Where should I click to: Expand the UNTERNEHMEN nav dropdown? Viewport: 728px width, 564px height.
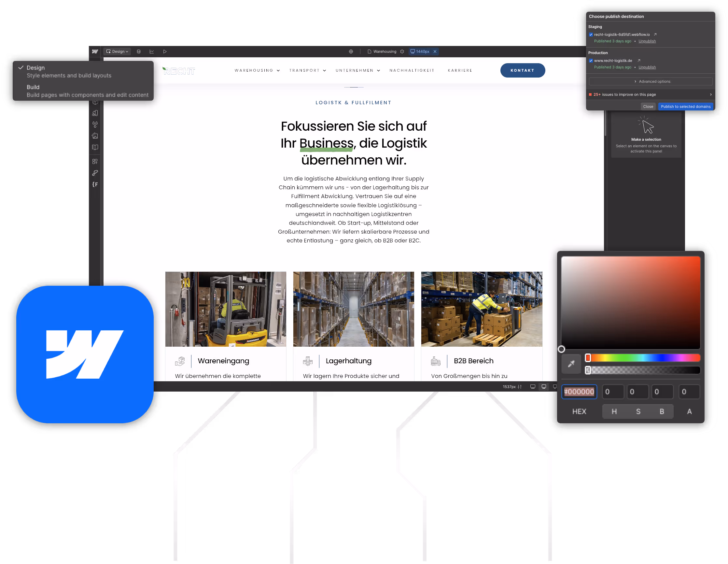point(358,70)
